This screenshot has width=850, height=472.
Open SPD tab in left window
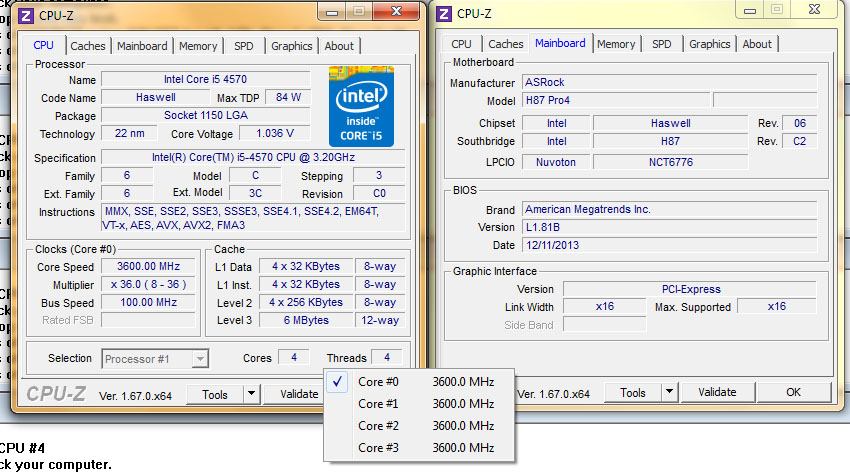point(243,46)
